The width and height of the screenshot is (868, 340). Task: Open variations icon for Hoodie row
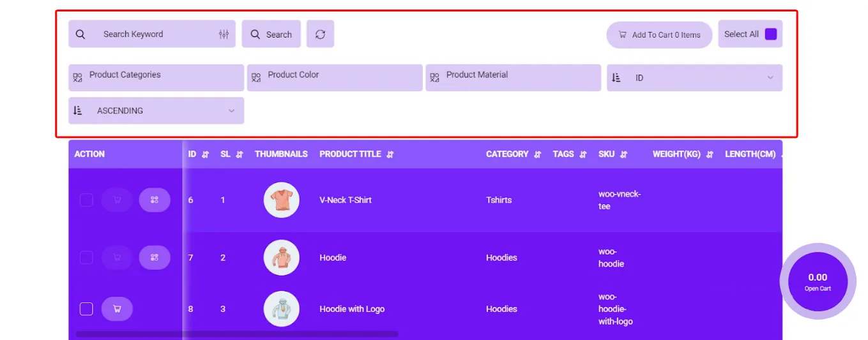155,258
